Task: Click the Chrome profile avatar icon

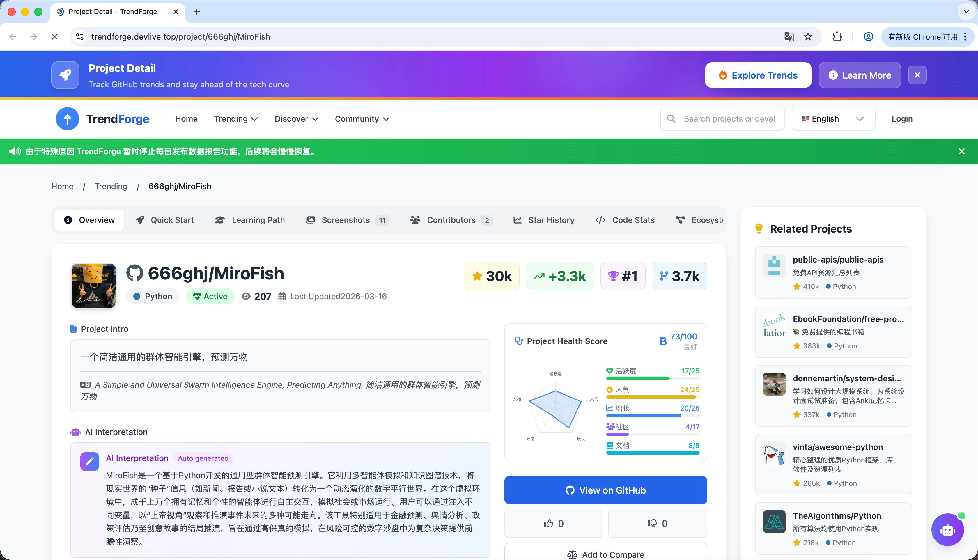Action: click(868, 37)
